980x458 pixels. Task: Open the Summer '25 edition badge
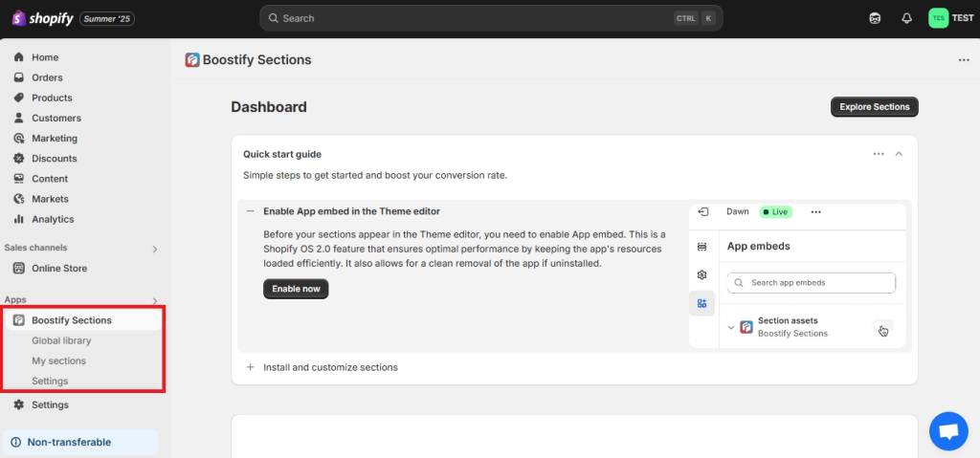click(x=107, y=19)
